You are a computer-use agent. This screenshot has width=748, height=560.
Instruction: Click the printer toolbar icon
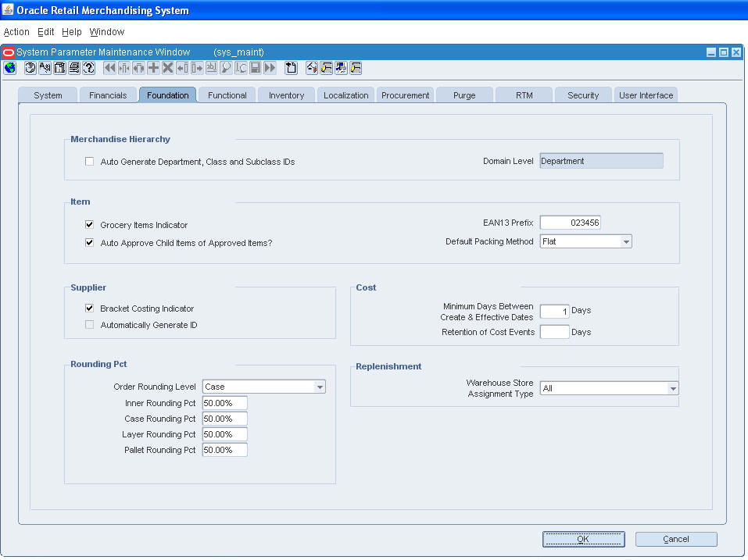click(74, 68)
